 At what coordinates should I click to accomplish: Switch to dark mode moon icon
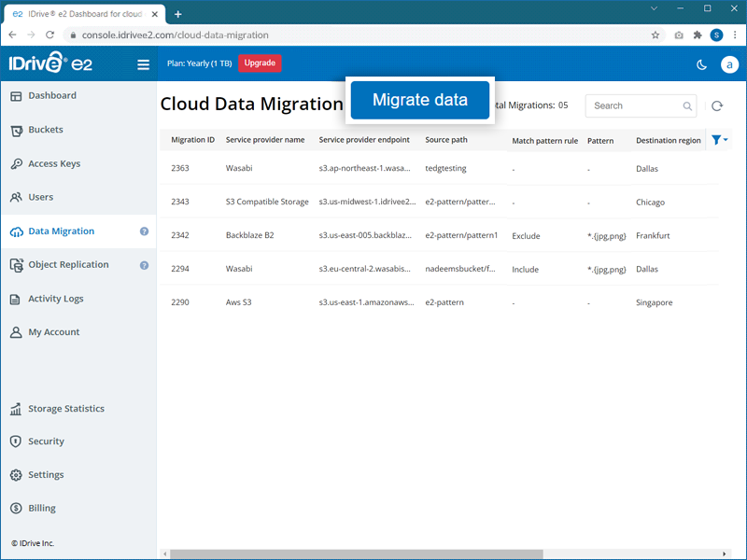point(701,64)
